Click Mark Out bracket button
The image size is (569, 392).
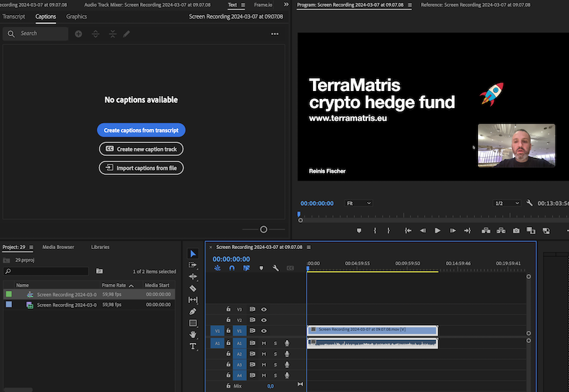[388, 231]
